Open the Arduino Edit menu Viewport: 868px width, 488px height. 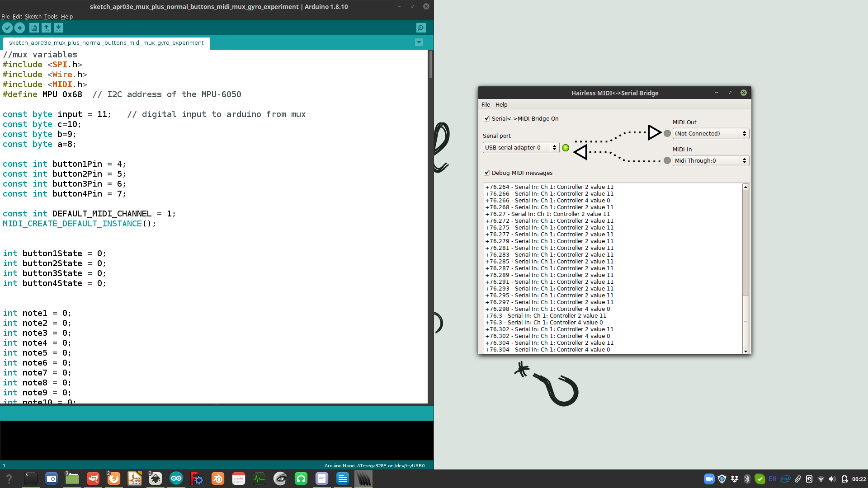(17, 17)
